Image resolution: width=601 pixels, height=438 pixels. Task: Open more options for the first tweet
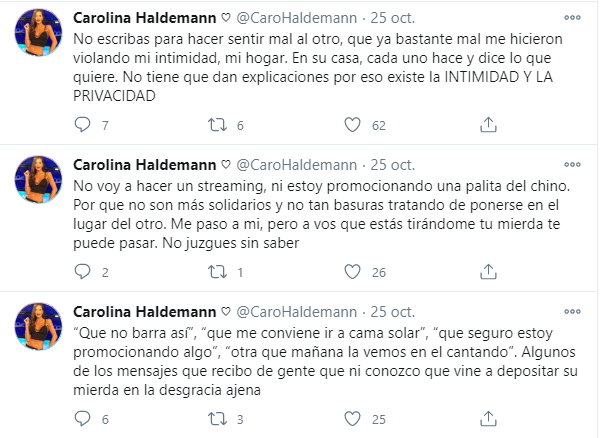(x=571, y=19)
